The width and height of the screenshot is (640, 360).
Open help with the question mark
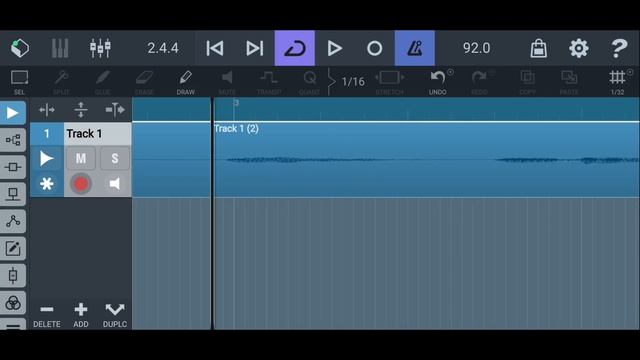[619, 48]
